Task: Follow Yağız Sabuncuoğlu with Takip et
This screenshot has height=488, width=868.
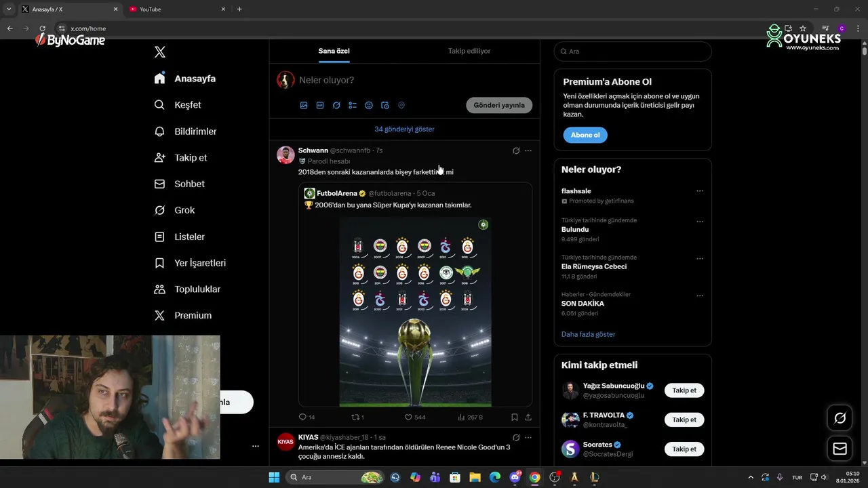Action: coord(684,390)
